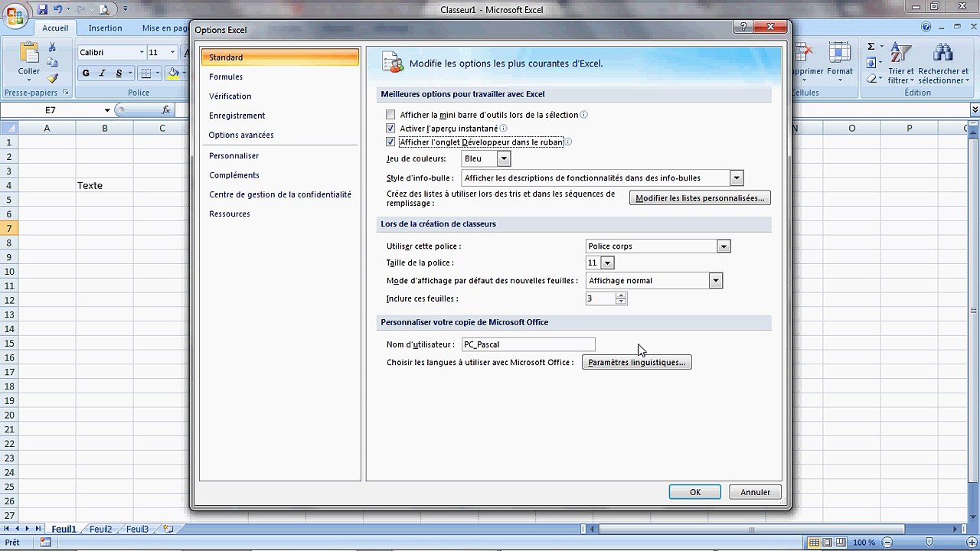The height and width of the screenshot is (551, 980).
Task: Copy selection with the copy icon
Action: click(x=52, y=62)
